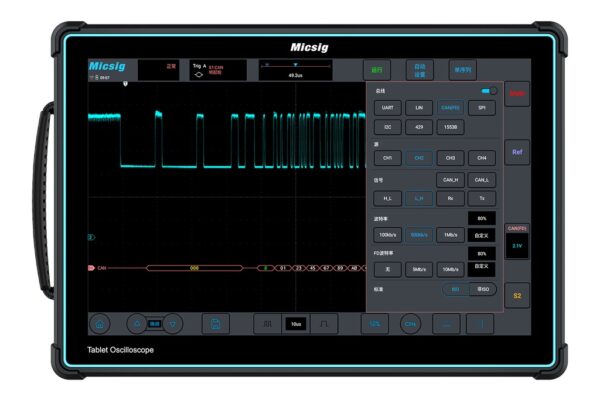Select CAN_H signal type

[450, 180]
